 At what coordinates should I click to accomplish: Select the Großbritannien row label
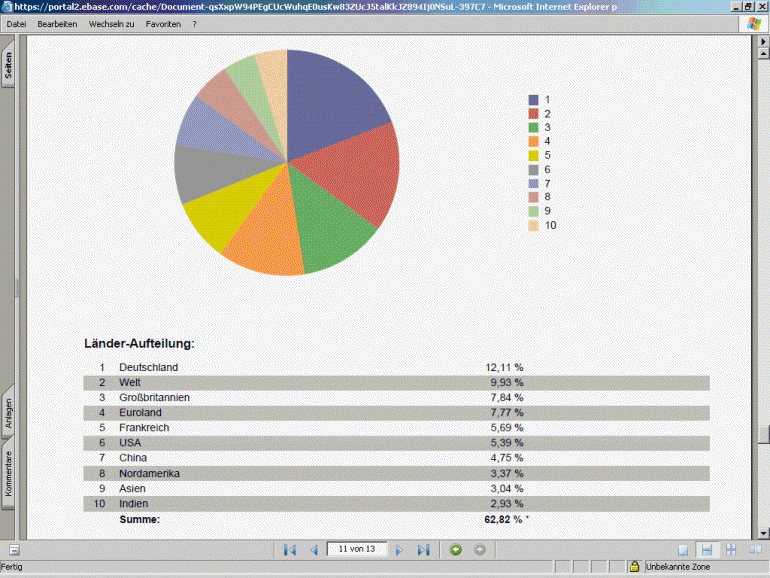154,397
